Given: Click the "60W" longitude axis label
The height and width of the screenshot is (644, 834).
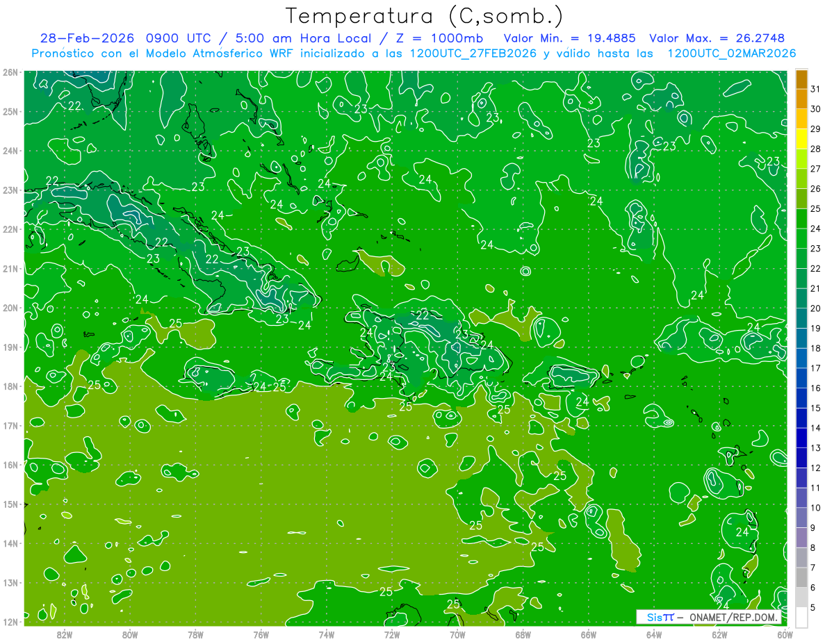Looking at the screenshot, I should (785, 634).
